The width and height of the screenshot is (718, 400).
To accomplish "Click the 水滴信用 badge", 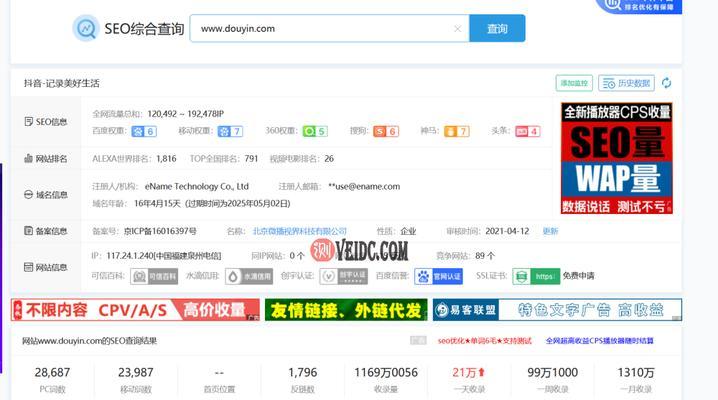I will tap(249, 276).
